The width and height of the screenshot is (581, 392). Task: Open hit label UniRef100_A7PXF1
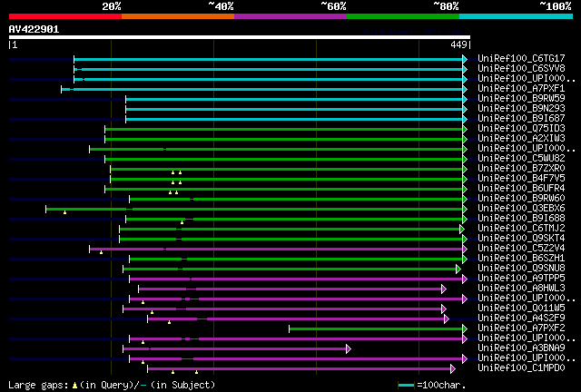point(521,88)
